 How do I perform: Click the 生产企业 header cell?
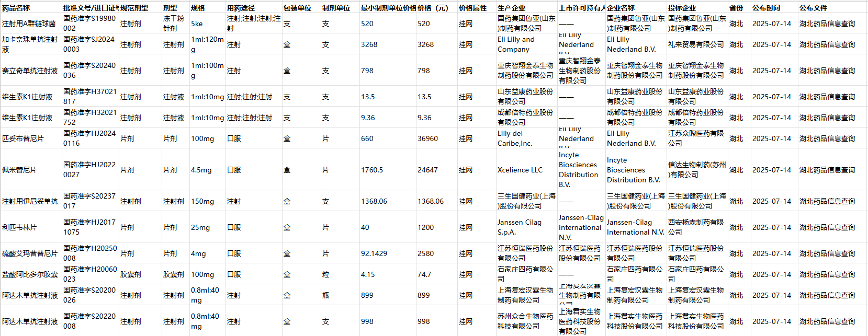point(527,8)
